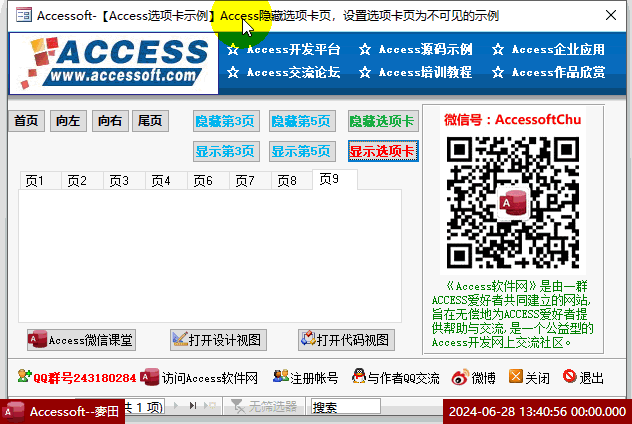
Task: Click the pencil-ruler icon on 打开设计视图
Action: click(x=180, y=339)
